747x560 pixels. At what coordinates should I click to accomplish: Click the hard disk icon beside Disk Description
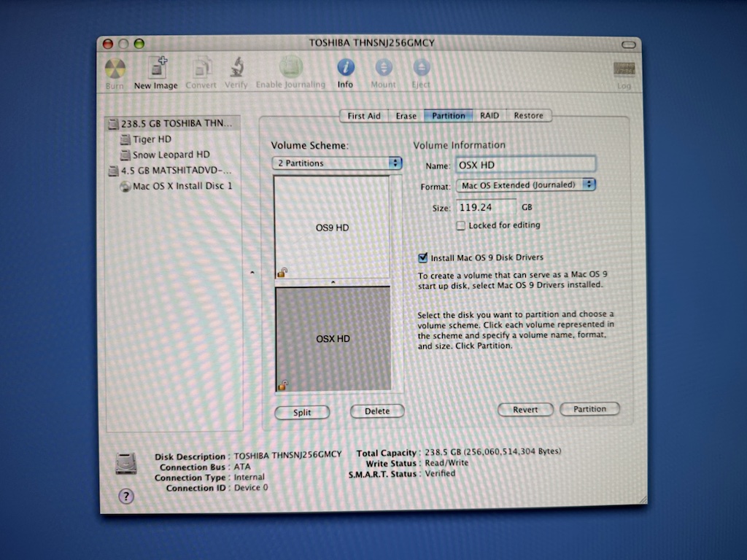(x=126, y=463)
